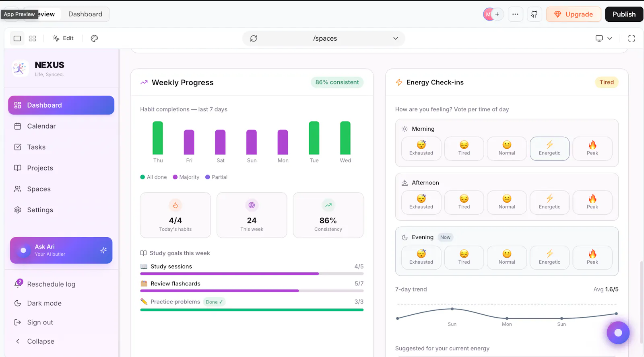Click the Settings gear icon in sidebar

pos(18,210)
